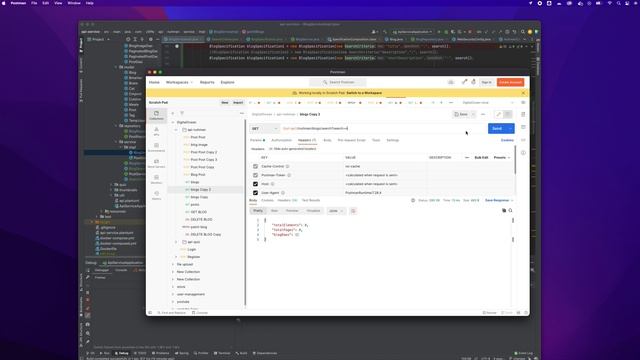Image resolution: width=640 pixels, height=360 pixels.
Task: Click the Sign In button
Action: point(487,82)
